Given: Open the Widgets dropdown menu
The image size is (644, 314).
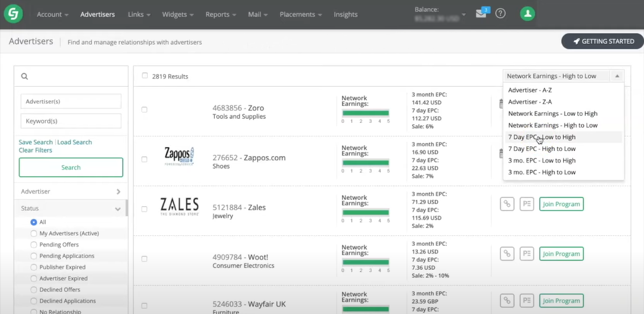Looking at the screenshot, I should [178, 15].
